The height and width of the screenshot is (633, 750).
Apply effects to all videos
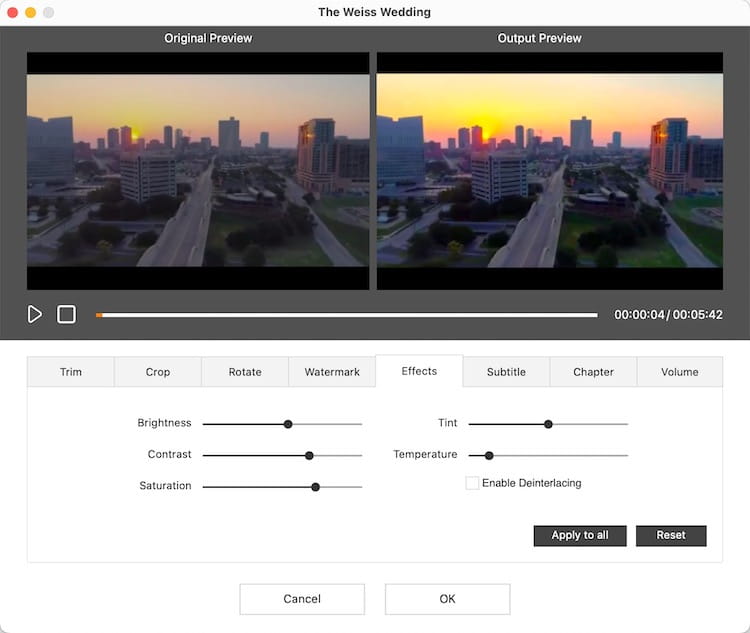(x=580, y=535)
